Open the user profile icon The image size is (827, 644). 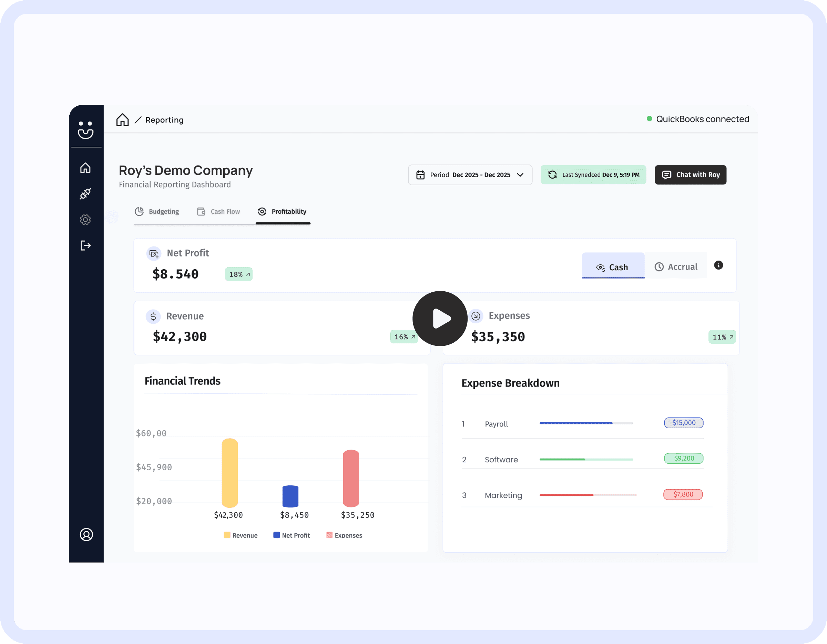[x=86, y=534]
